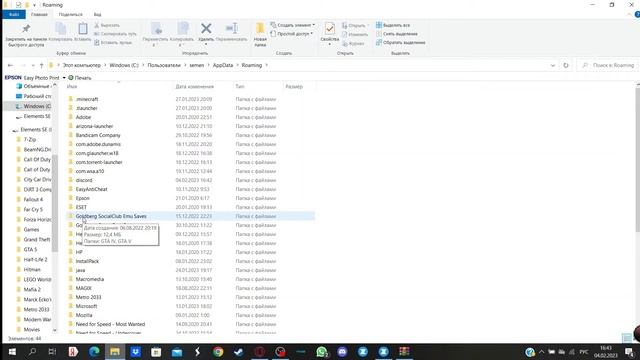Open Google Chrome from the taskbar
The height and width of the screenshot is (360, 640).
coord(218,352)
